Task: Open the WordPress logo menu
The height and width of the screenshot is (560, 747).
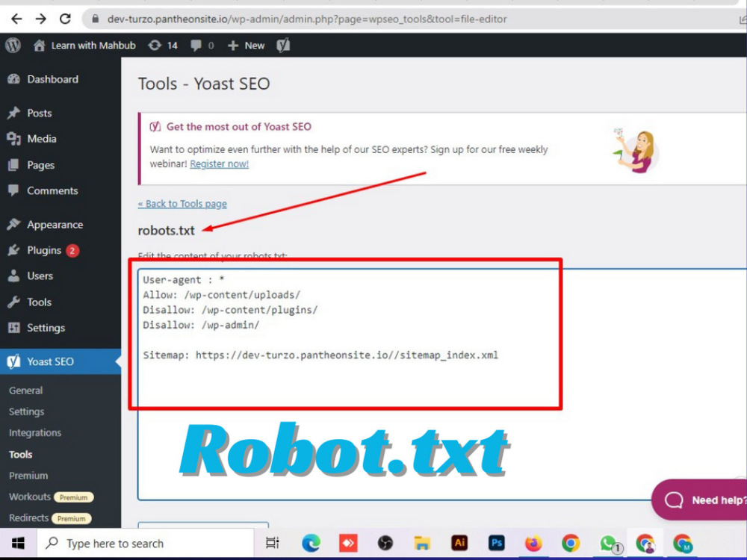Action: point(13,46)
